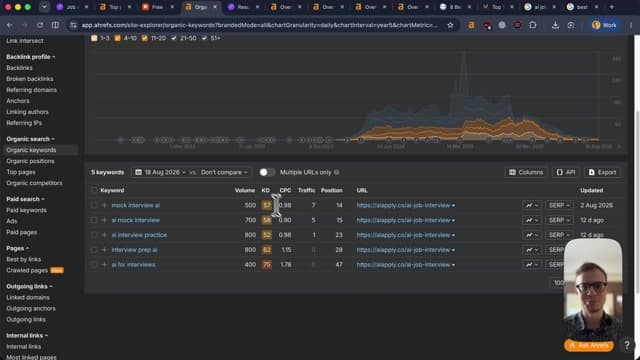Open the orange Ahrefs extension icon

point(471,25)
